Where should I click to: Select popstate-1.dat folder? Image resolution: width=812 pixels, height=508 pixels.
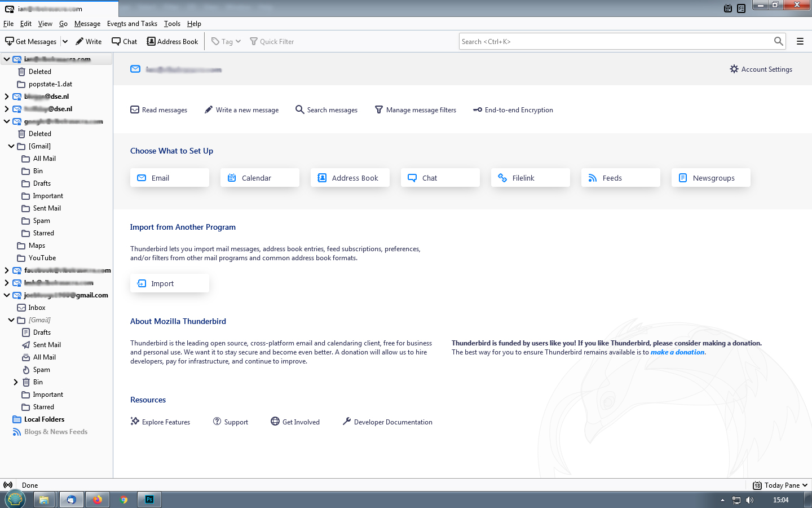[50, 84]
